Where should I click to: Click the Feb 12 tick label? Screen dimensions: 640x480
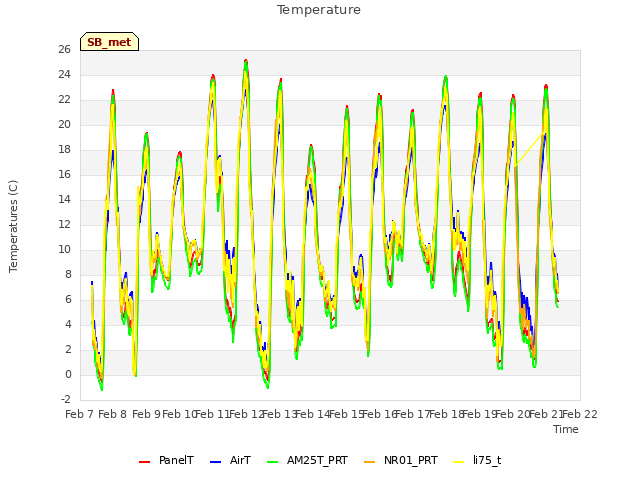[246, 414]
